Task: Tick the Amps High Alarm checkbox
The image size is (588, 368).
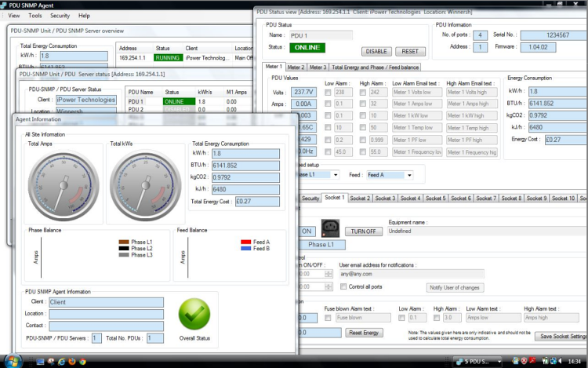Action: point(363,104)
